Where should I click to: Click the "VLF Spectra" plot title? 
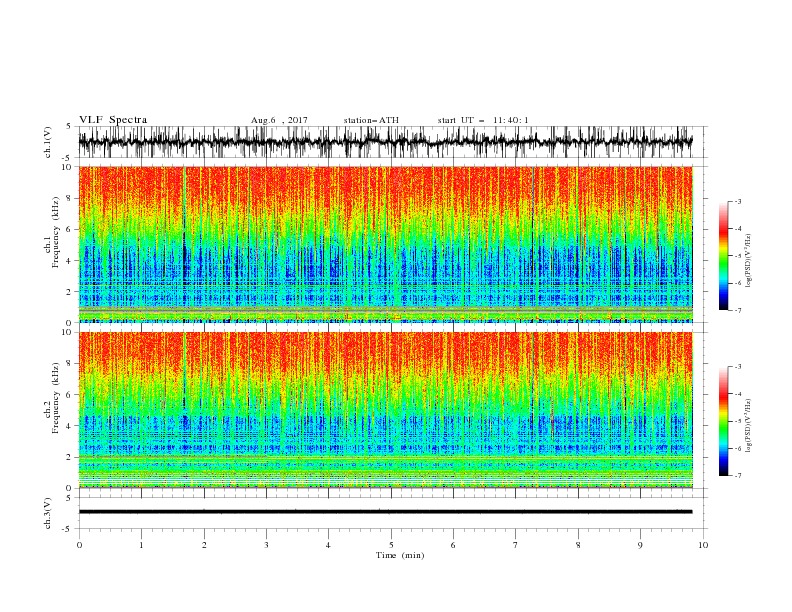click(x=113, y=120)
